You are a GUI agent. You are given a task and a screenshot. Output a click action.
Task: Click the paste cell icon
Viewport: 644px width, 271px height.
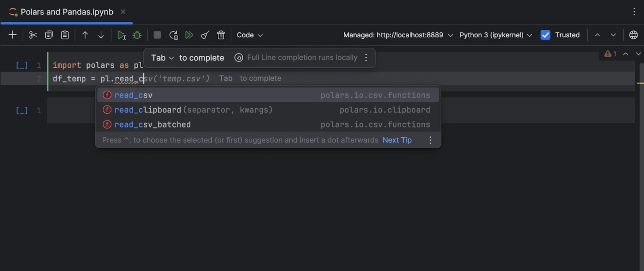coord(65,35)
